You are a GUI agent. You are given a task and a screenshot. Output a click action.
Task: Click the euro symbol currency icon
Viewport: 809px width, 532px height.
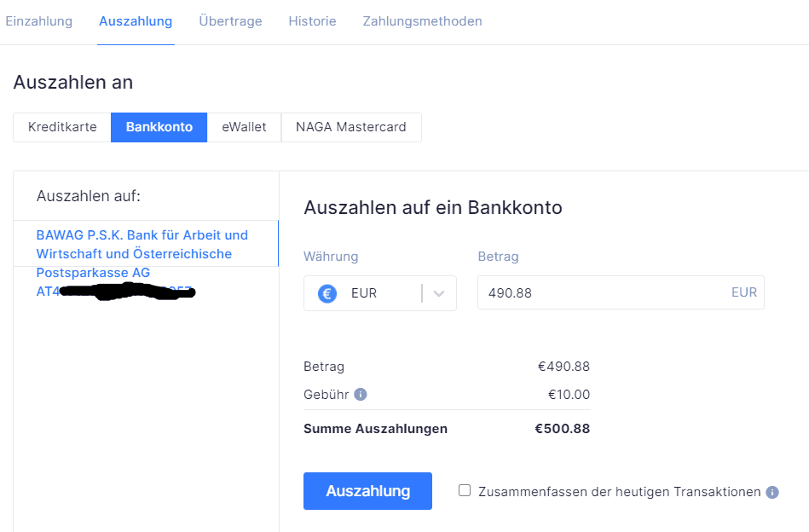(327, 293)
